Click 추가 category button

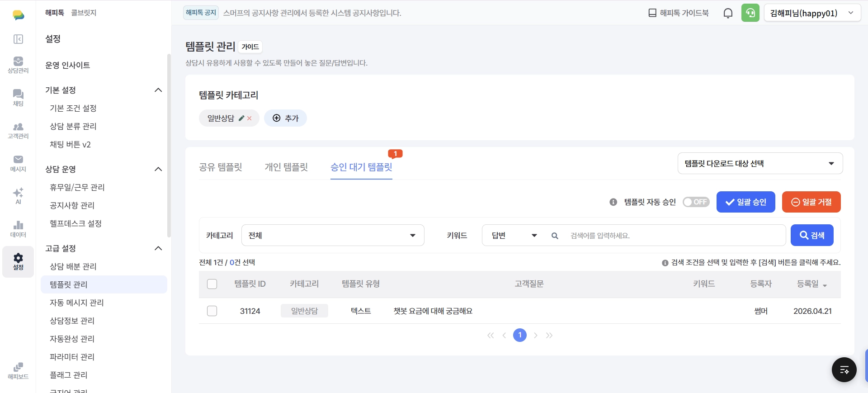point(285,118)
